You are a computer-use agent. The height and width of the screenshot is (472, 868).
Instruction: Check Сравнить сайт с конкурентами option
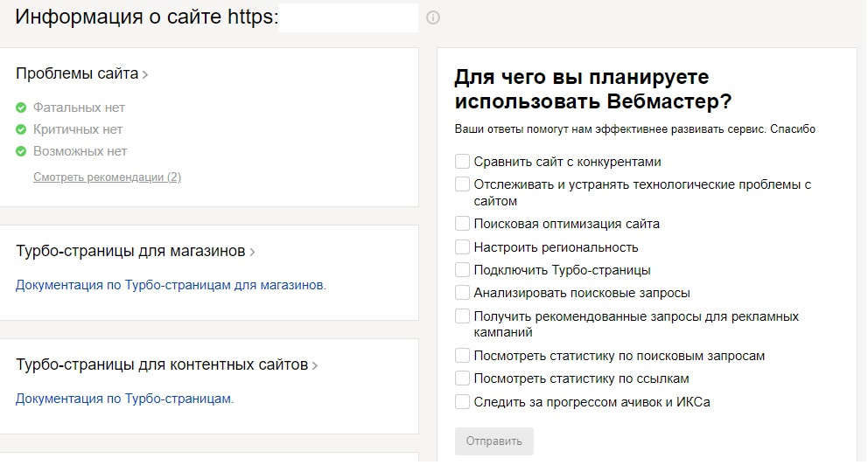462,162
